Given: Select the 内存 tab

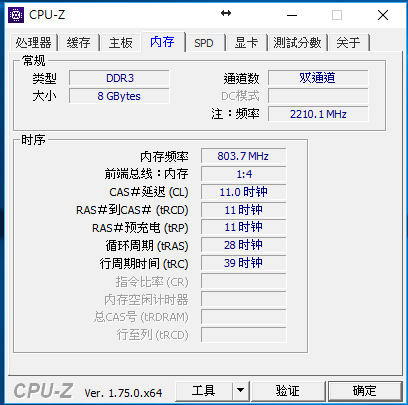Looking at the screenshot, I should coord(163,42).
